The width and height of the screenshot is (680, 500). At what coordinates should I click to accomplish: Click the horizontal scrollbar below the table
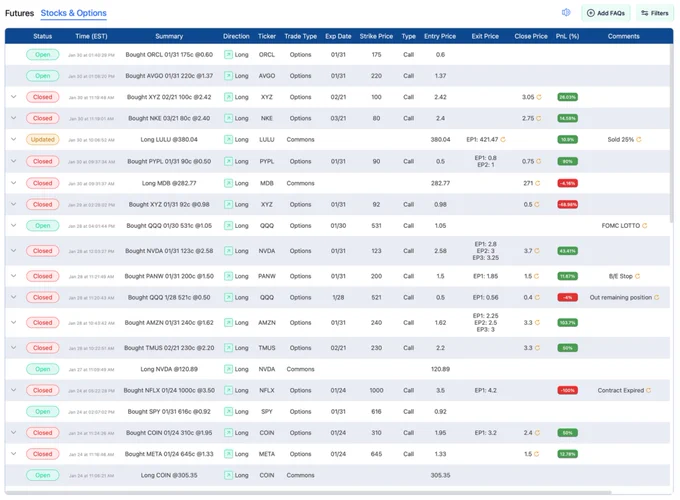pos(308,493)
